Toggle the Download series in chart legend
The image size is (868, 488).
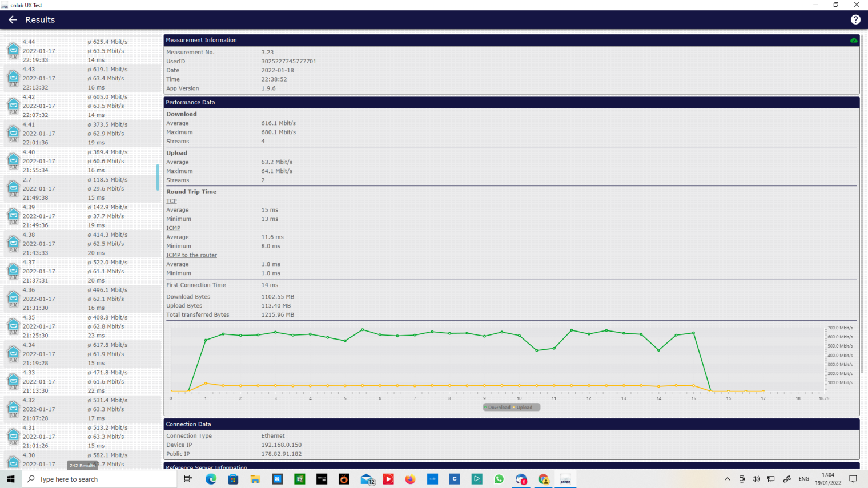[498, 408]
